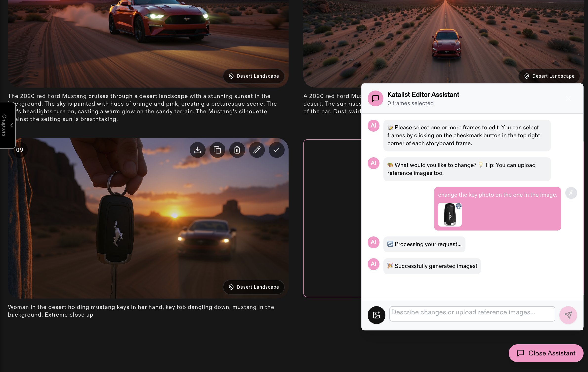
Task: Select the empty pink-outlined storyboard frame
Action: coord(332,218)
